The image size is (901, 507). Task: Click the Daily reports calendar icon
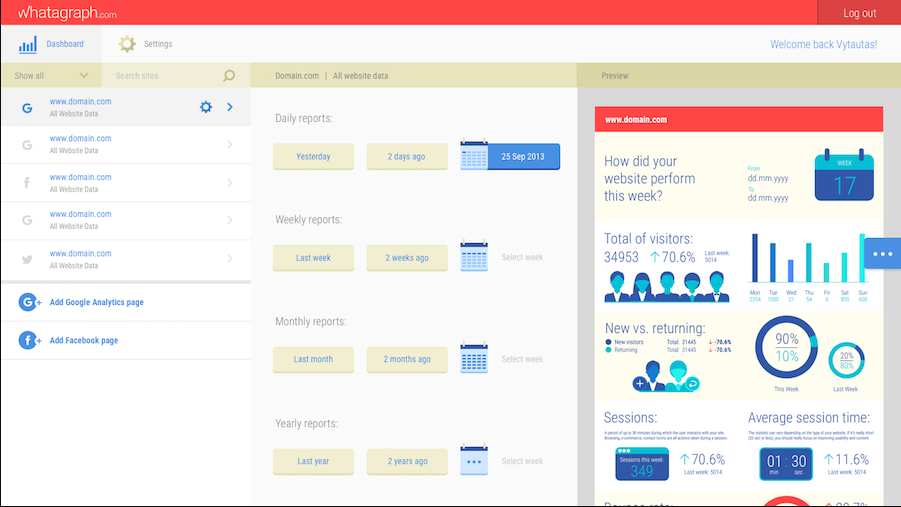[x=474, y=157]
